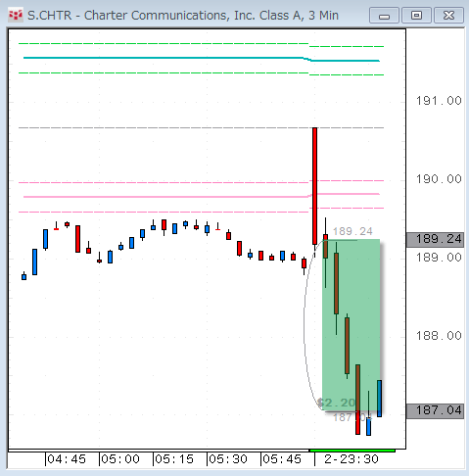Close the S.CHTR chart window
Image resolution: width=469 pixels, height=476 pixels.
pos(448,16)
